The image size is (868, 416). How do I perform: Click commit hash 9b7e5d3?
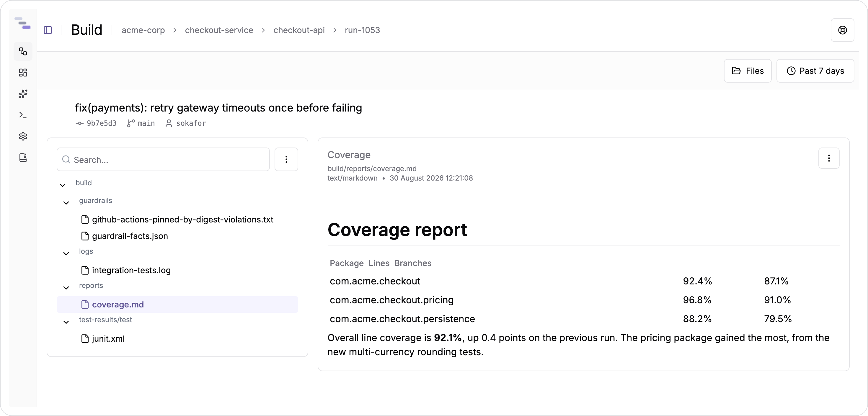pos(102,123)
